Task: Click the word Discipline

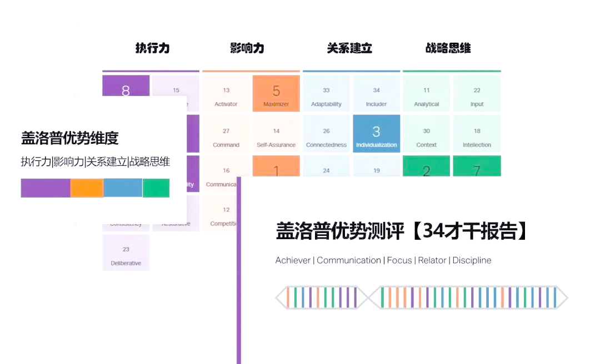Action: (472, 260)
